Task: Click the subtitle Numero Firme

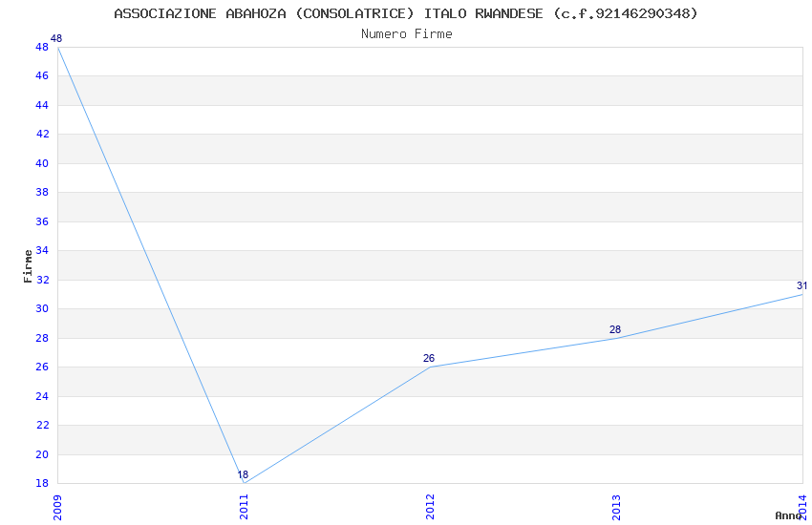Action: [407, 33]
